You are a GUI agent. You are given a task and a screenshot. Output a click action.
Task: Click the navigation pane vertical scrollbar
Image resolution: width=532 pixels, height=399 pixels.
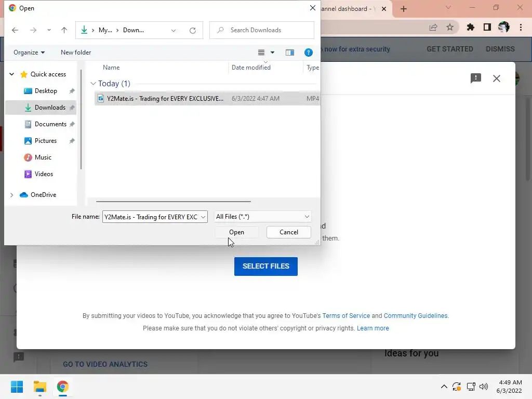click(81, 119)
